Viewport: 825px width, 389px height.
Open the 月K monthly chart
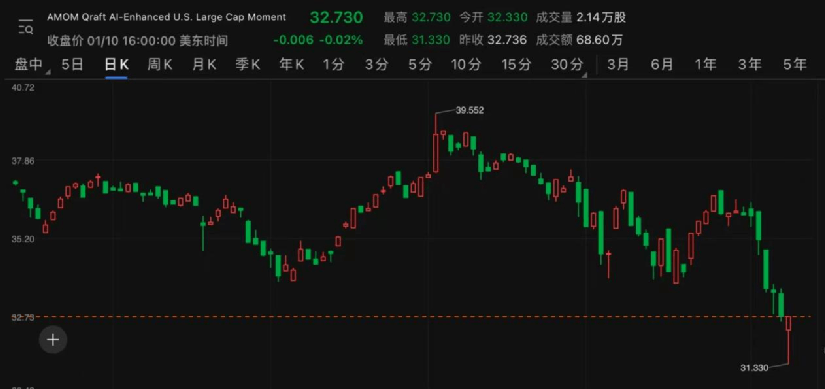pos(204,65)
